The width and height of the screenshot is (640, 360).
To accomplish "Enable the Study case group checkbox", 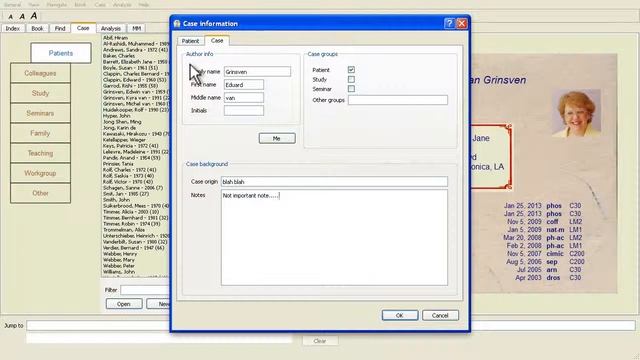I will tap(351, 79).
